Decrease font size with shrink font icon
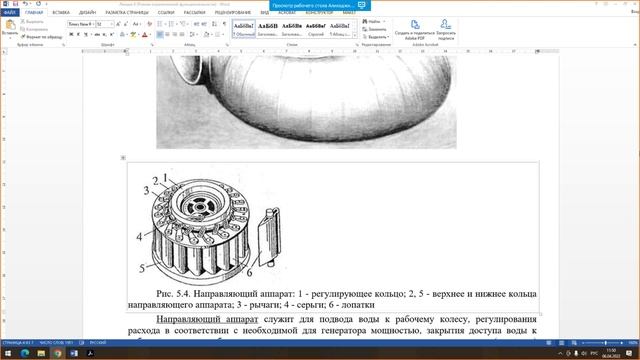Viewport: 640px width, 360px height. point(126,24)
